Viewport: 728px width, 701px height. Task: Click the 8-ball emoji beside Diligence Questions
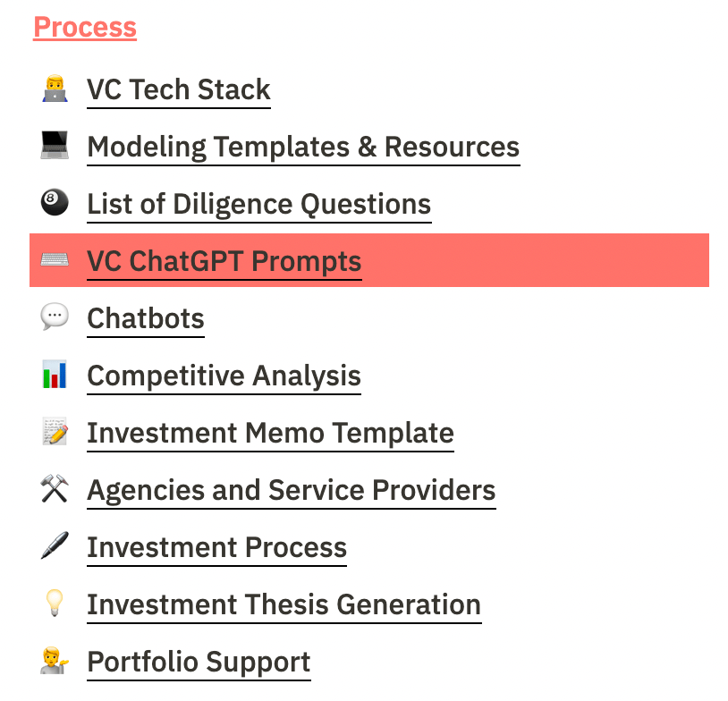click(55, 204)
